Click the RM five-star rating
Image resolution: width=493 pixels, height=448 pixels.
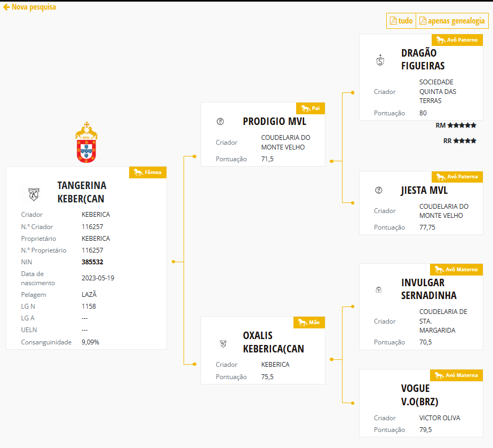point(462,125)
